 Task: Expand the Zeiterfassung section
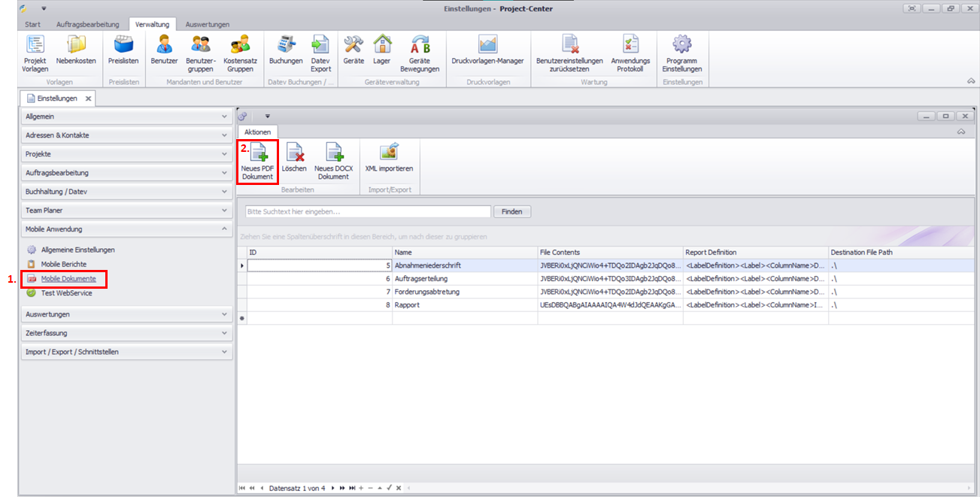126,333
